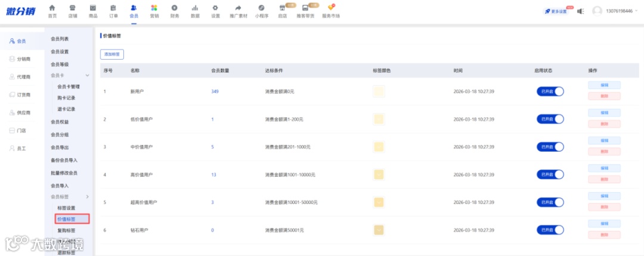Select 分销商 in the left sidebar

pos(22,59)
